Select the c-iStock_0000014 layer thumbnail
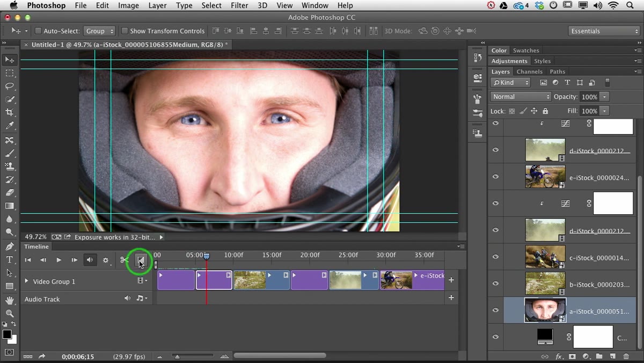 click(545, 257)
